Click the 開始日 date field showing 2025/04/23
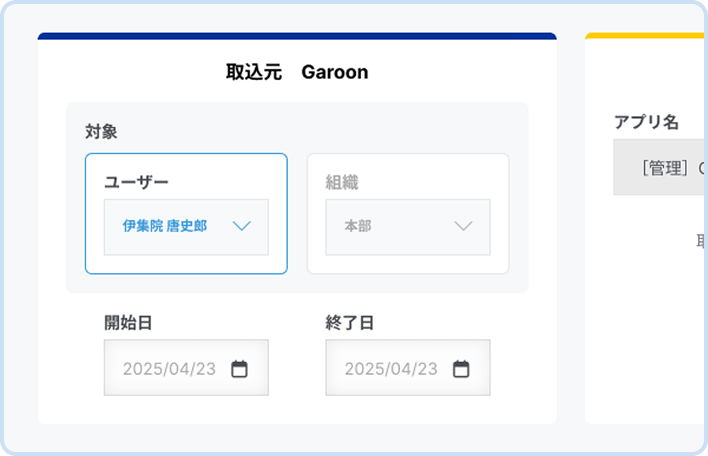Image resolution: width=708 pixels, height=456 pixels. [x=169, y=369]
